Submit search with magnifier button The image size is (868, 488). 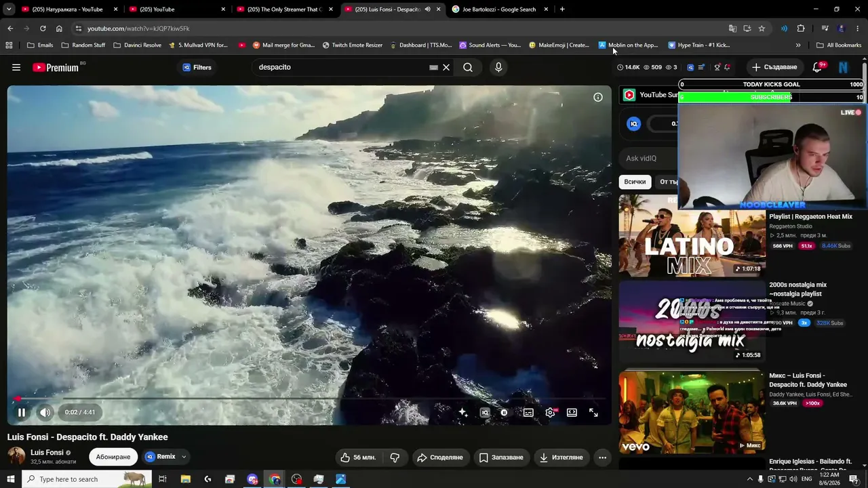pyautogui.click(x=468, y=67)
